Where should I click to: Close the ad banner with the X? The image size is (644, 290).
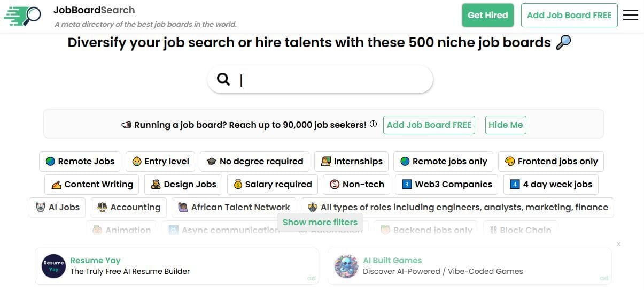(618, 244)
